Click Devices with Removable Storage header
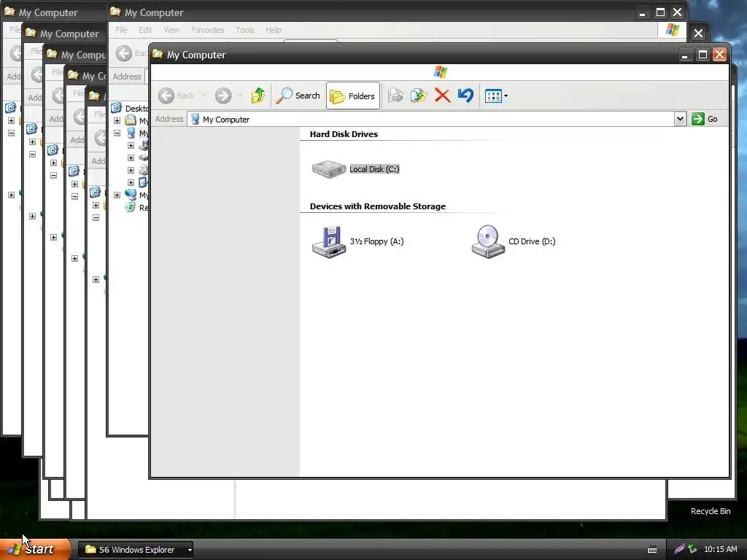 click(x=378, y=206)
